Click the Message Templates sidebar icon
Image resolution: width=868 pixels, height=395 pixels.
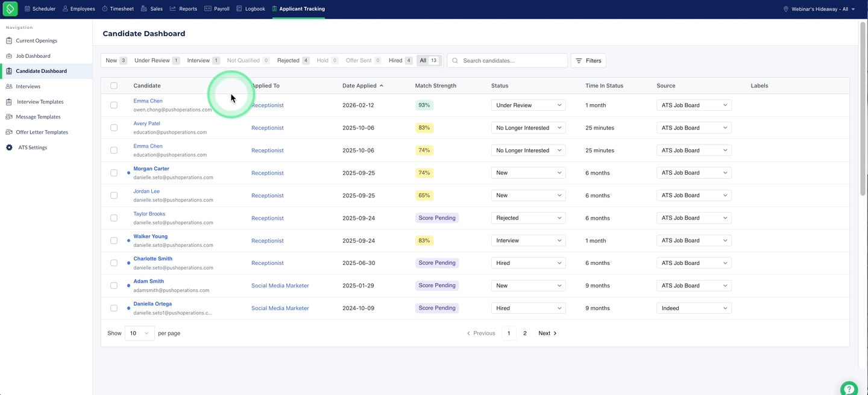pos(9,117)
